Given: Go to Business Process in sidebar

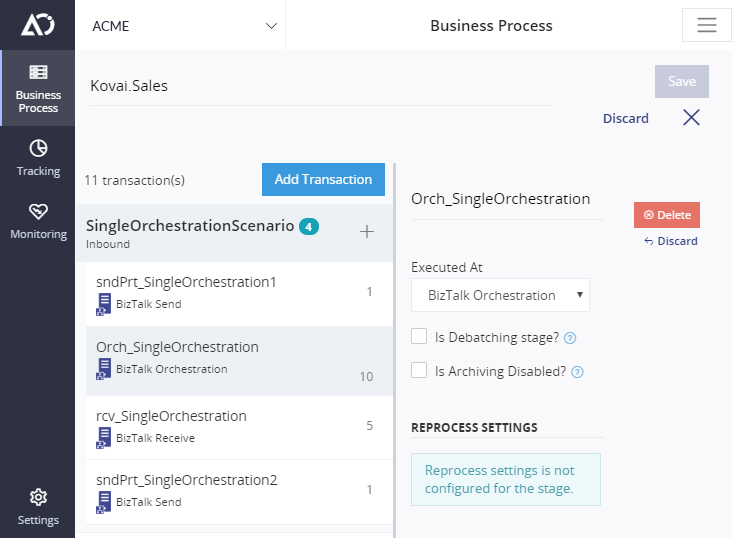Looking at the screenshot, I should coord(38,88).
